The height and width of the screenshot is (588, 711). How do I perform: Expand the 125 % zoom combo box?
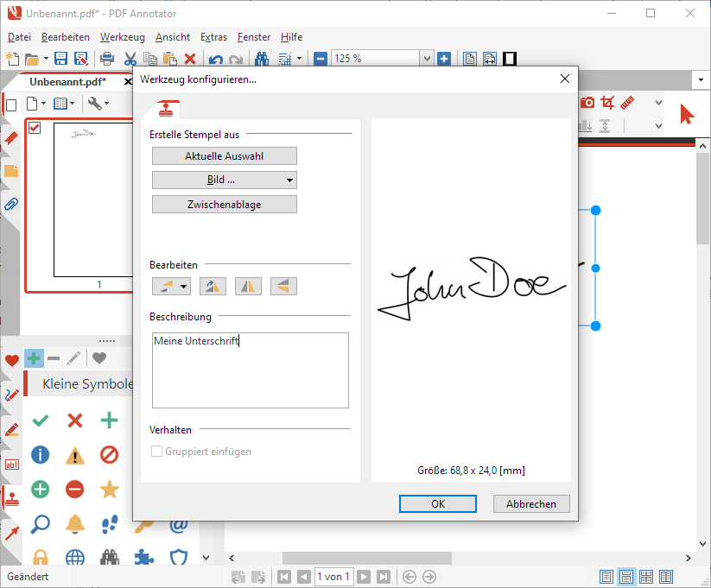click(x=426, y=59)
